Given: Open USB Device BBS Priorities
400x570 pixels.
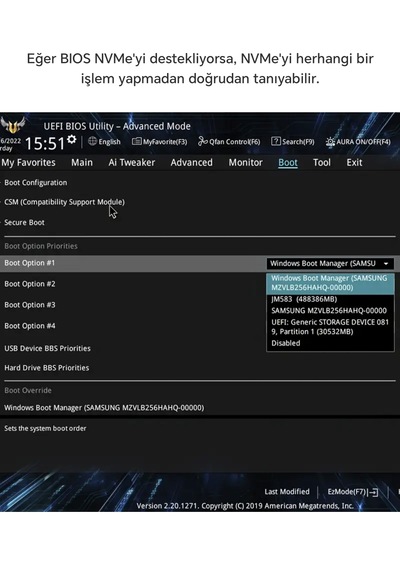Looking at the screenshot, I should coord(48,348).
